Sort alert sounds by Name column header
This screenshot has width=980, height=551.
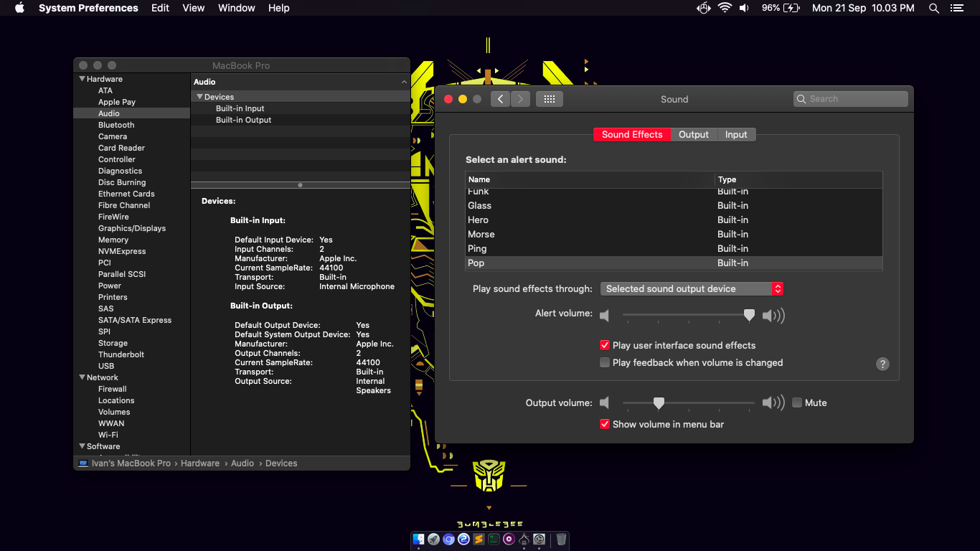590,179
